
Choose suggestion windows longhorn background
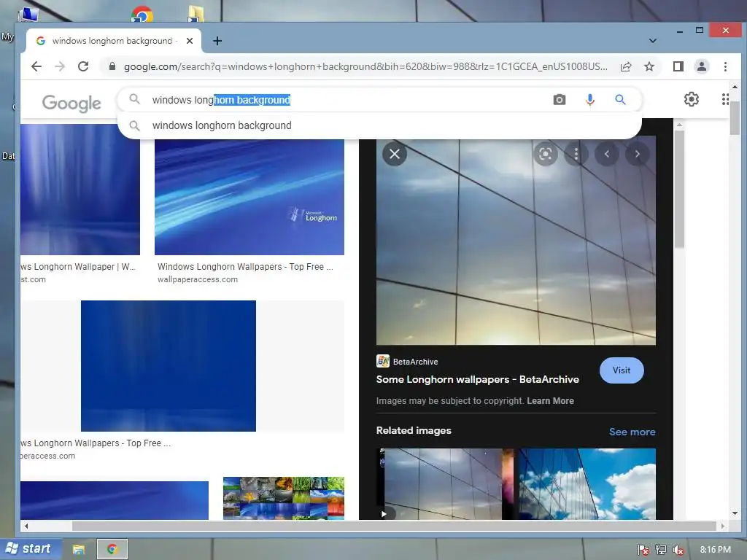[x=379, y=125]
